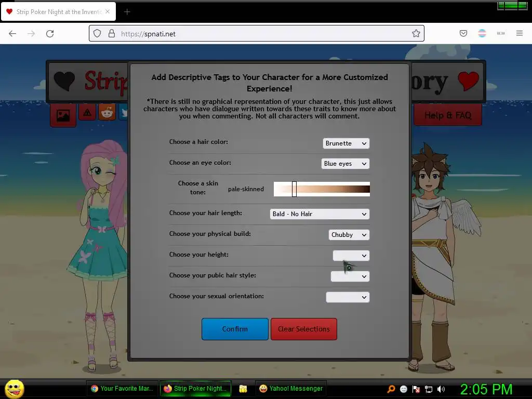Close the Strip Poker Night tab
532x399 pixels.
[x=108, y=11]
